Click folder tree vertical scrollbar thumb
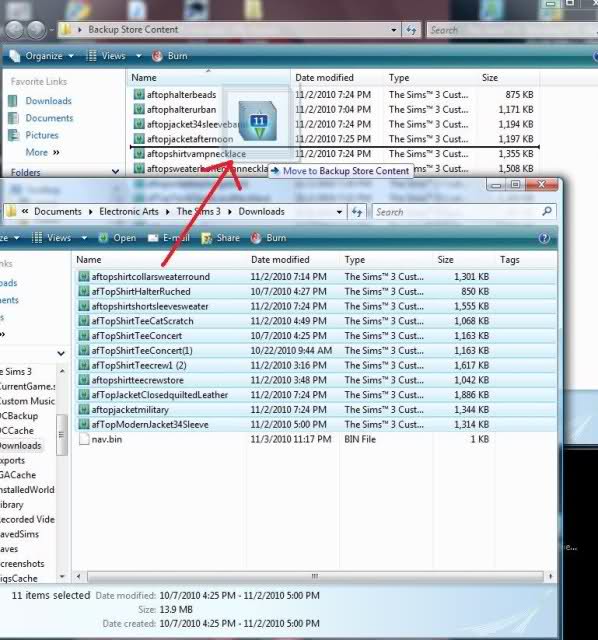Screen dimensions: 598x640 pyautogui.click(x=62, y=435)
